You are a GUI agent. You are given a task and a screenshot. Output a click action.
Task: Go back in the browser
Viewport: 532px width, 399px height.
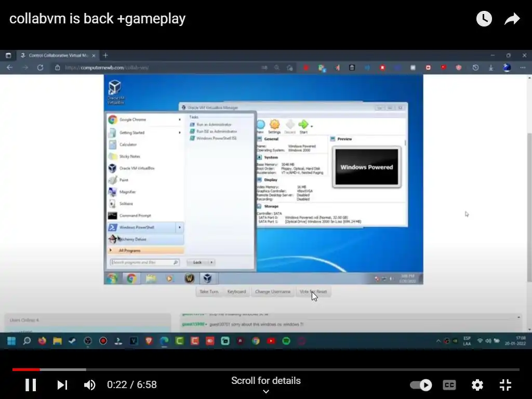(9, 68)
